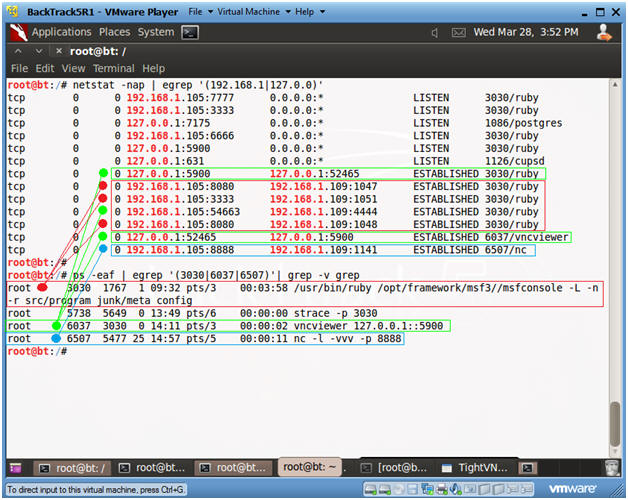Click the sound card device icon

(455, 489)
